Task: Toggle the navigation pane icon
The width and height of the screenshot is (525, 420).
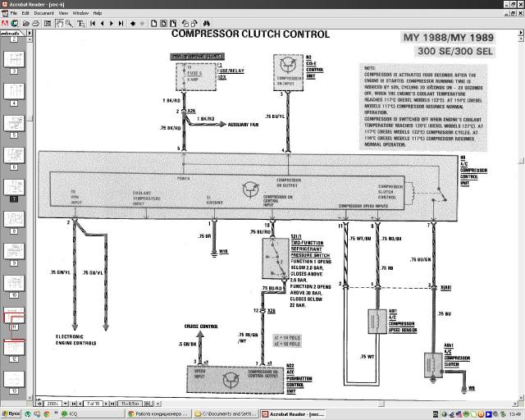Action: tap(48, 24)
